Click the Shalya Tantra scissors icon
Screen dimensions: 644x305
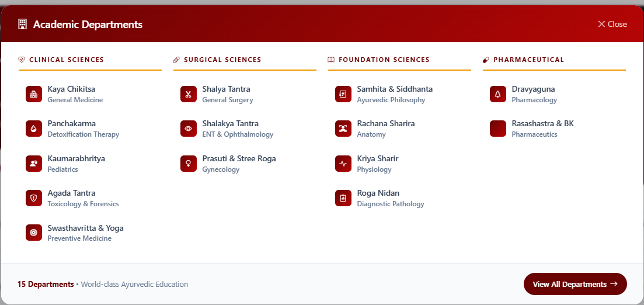[188, 94]
